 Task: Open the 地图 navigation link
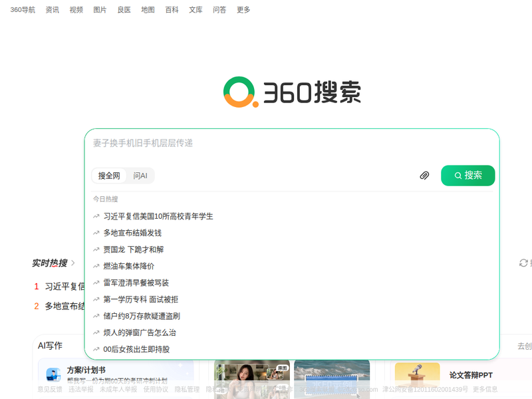coord(148,10)
